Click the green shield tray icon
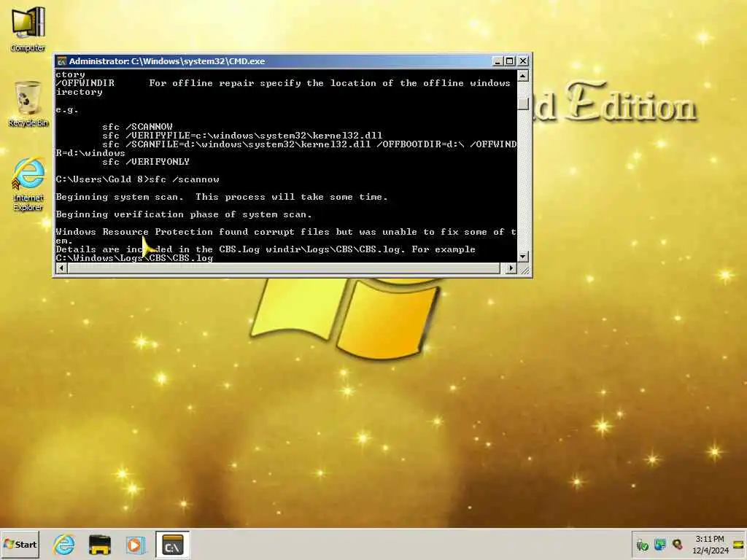 642,545
